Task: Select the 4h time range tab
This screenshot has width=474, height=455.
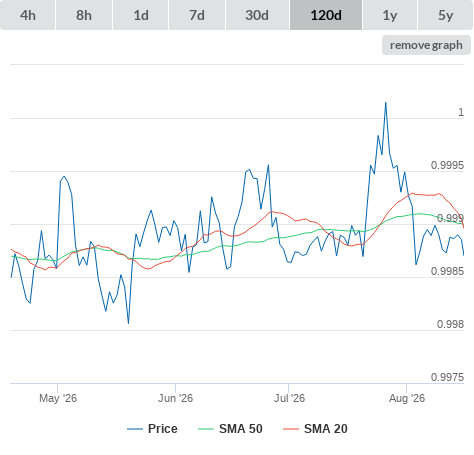Action: coord(28,15)
